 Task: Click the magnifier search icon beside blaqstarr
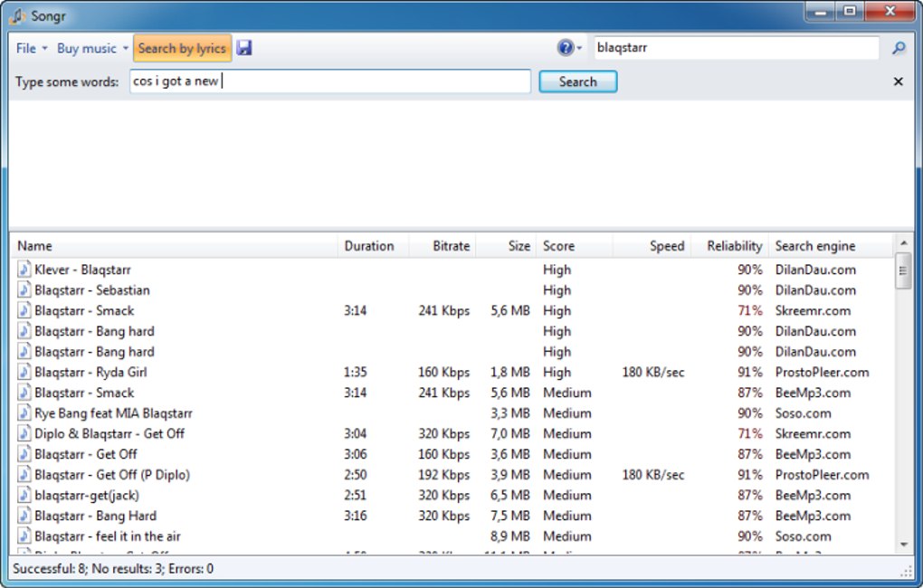coord(899,48)
